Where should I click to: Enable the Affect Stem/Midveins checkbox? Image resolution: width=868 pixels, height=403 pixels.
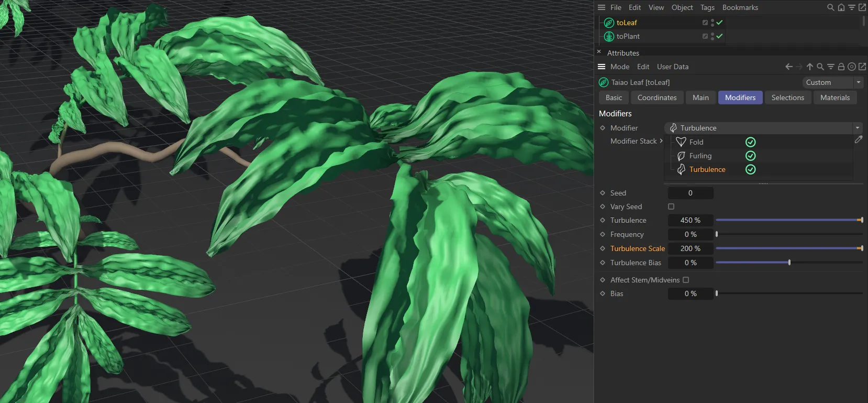(686, 280)
